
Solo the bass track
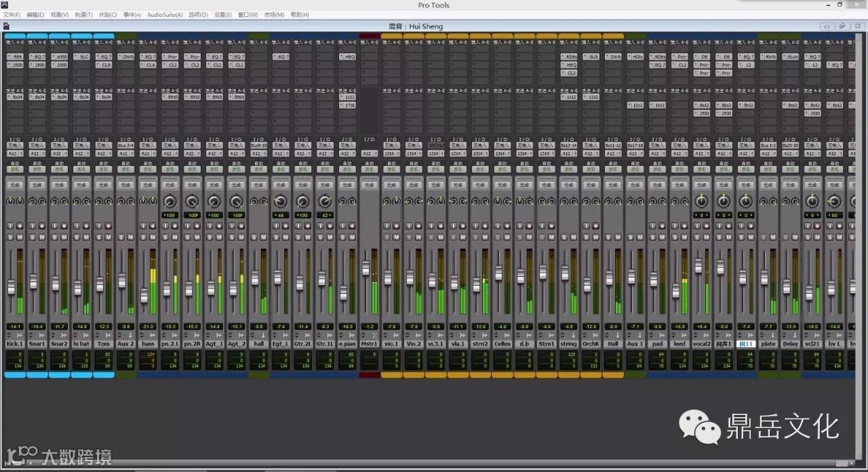(143, 236)
